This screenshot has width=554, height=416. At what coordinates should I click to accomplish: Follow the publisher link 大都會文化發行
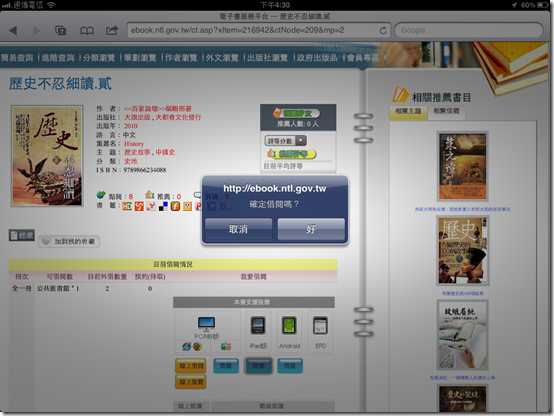pos(178,117)
